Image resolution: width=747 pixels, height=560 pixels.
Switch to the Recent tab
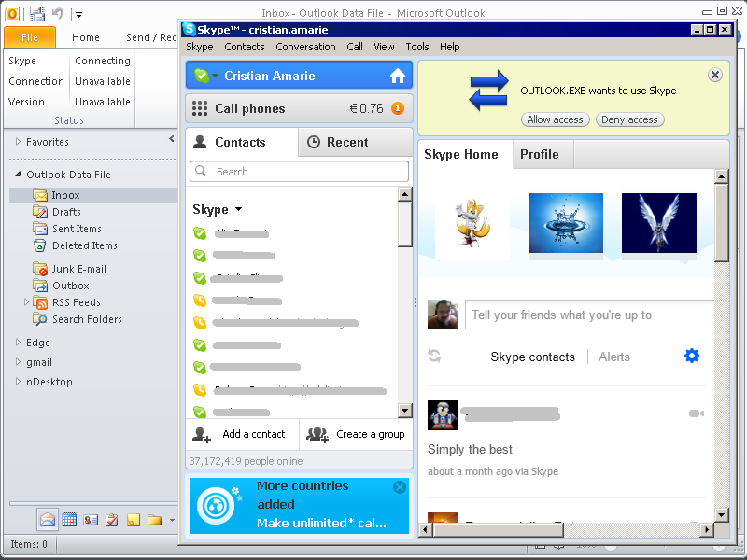click(x=356, y=142)
